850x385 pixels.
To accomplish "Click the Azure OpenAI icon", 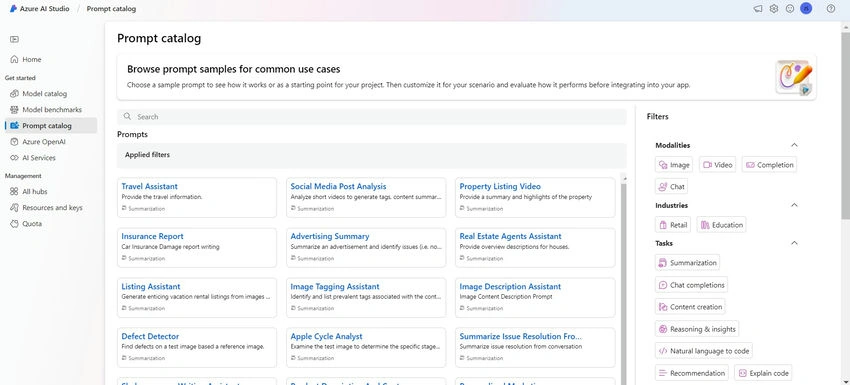I will coord(14,142).
